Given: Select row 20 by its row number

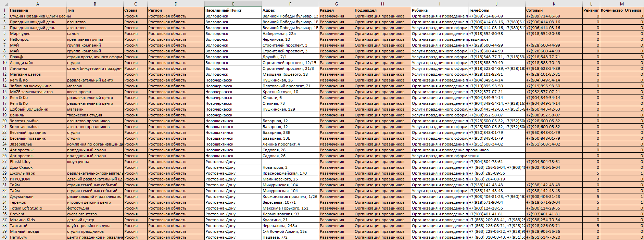Looking at the screenshot, I should (x=4, y=121).
